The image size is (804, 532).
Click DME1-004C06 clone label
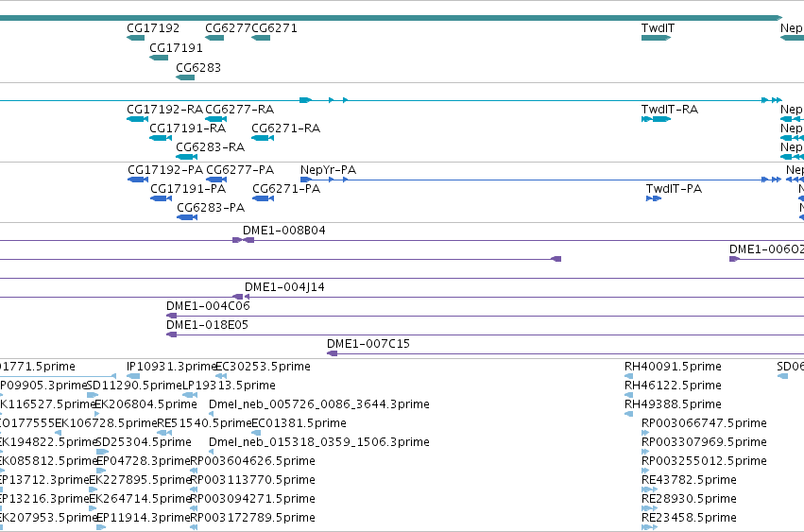click(x=208, y=306)
